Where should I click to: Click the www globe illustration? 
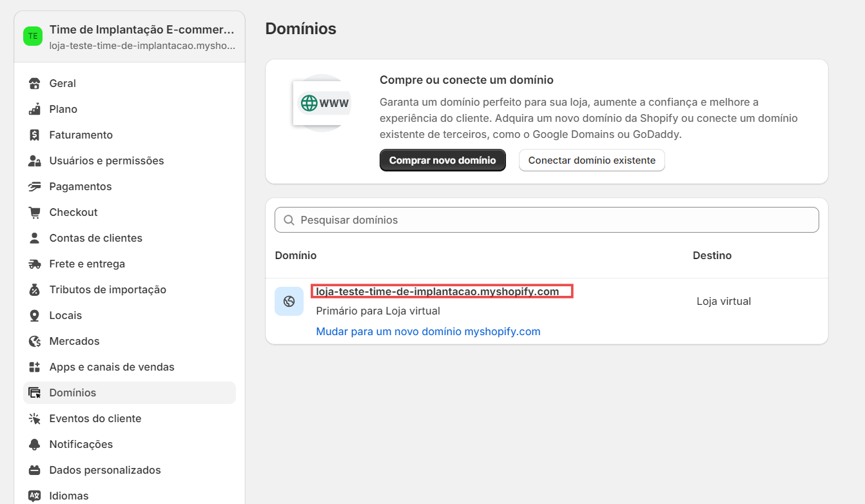pyautogui.click(x=322, y=103)
